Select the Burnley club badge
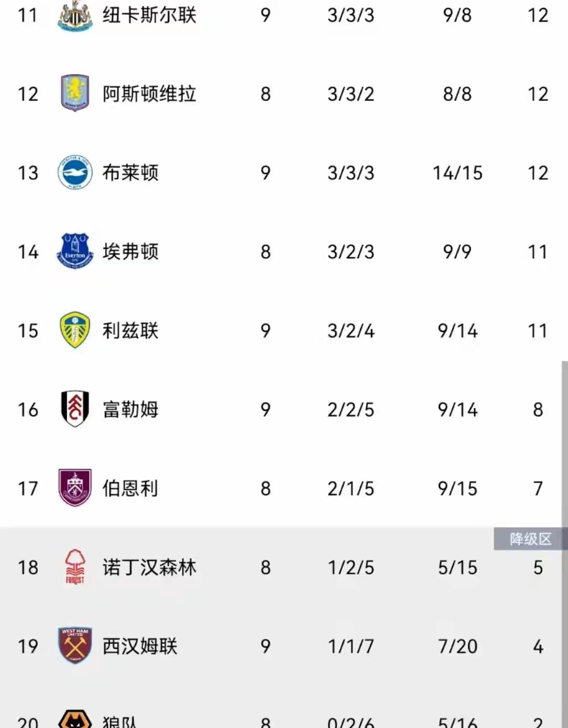This screenshot has height=728, width=568. click(75, 488)
